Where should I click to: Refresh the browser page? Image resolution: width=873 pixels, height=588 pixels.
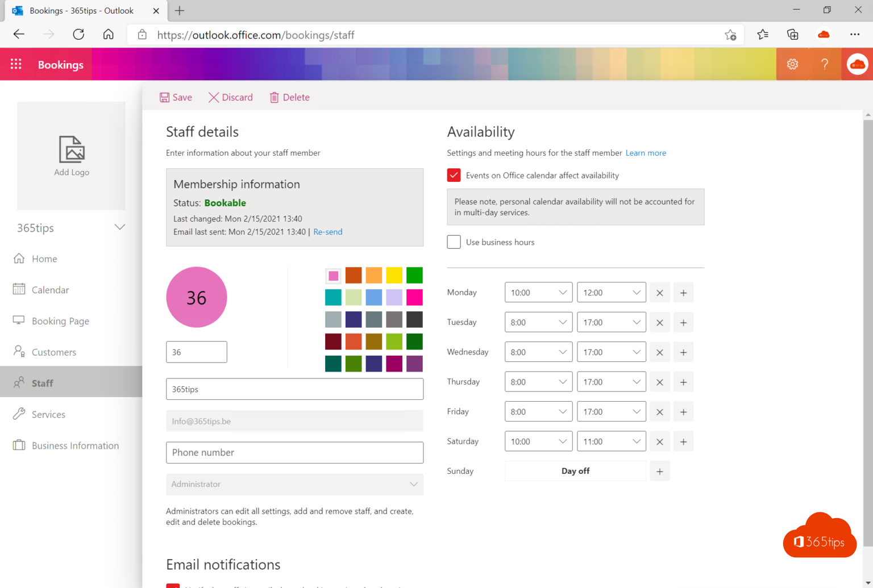78,35
